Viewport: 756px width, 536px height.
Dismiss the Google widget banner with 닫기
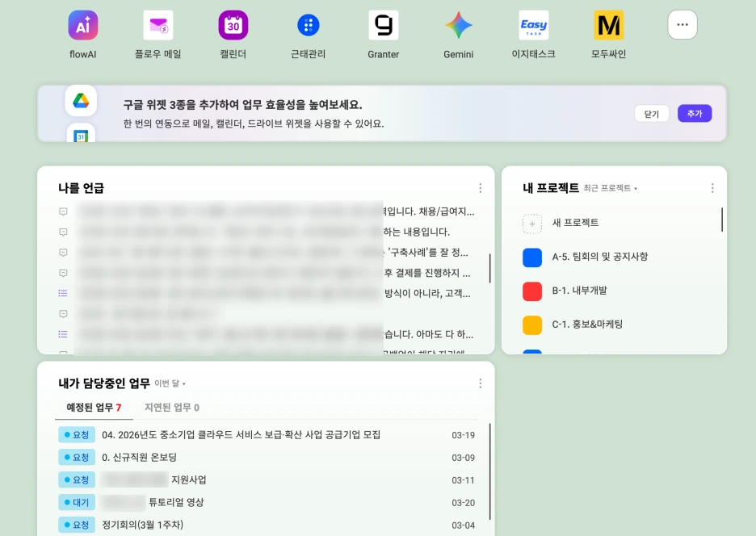tap(651, 114)
